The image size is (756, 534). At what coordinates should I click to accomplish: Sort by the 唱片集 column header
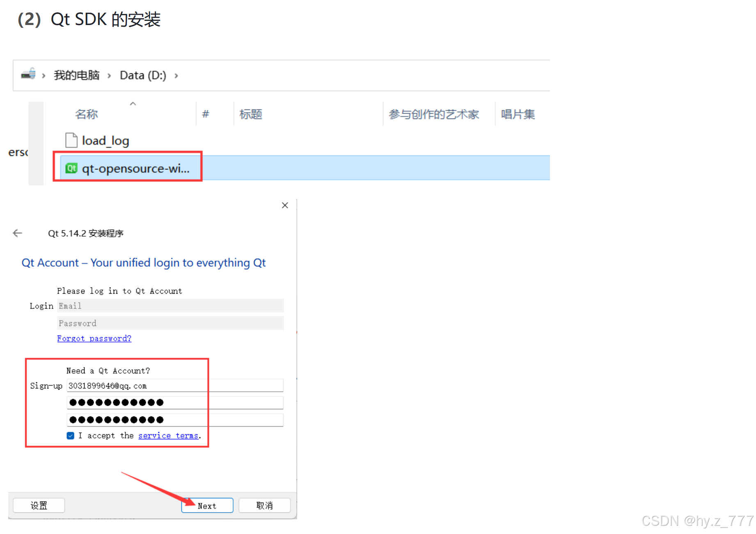pyautogui.click(x=518, y=114)
